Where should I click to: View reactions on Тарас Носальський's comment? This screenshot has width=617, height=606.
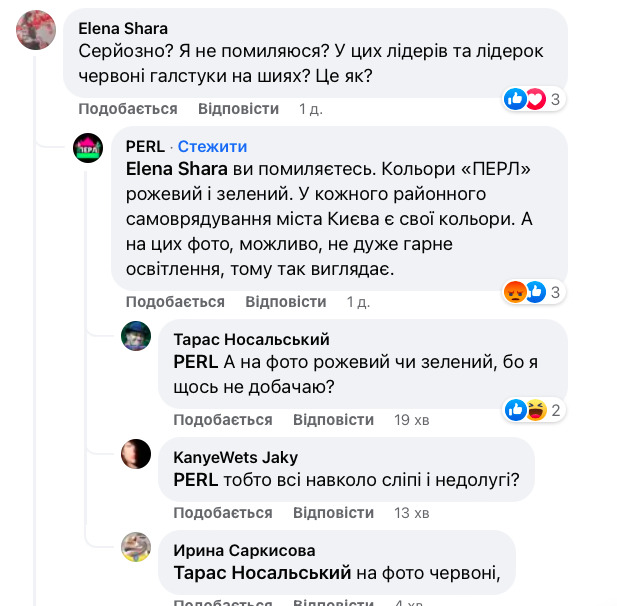coord(535,409)
